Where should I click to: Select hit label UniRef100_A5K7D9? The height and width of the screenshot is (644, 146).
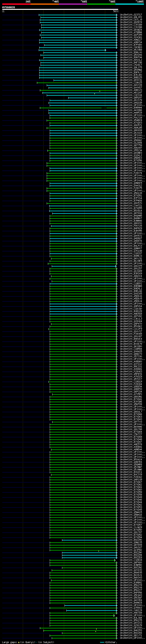(x=131, y=613)
